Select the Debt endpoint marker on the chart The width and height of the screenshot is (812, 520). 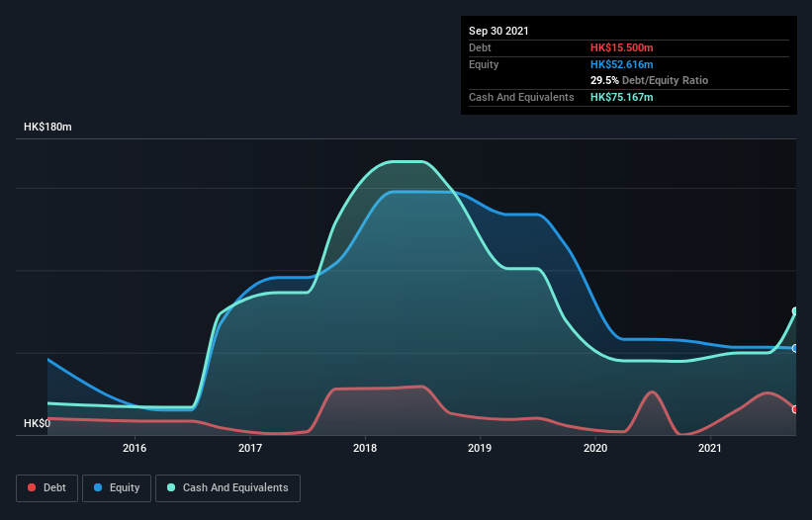(x=795, y=409)
